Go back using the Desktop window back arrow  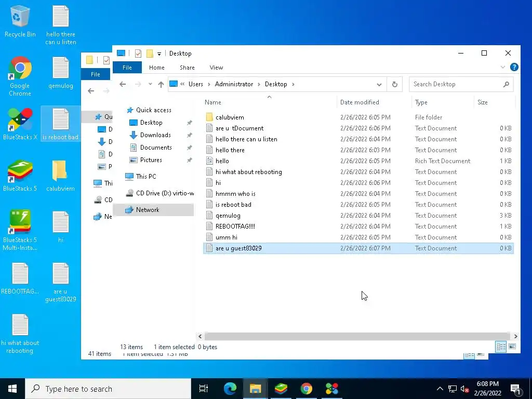[123, 84]
